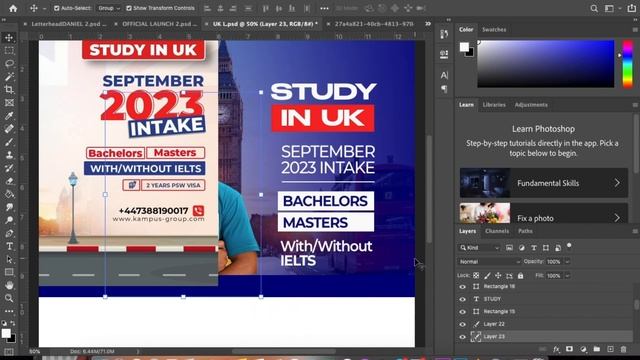Hide the Layer 22 layer
Screen dimensions: 640x360
click(x=462, y=324)
